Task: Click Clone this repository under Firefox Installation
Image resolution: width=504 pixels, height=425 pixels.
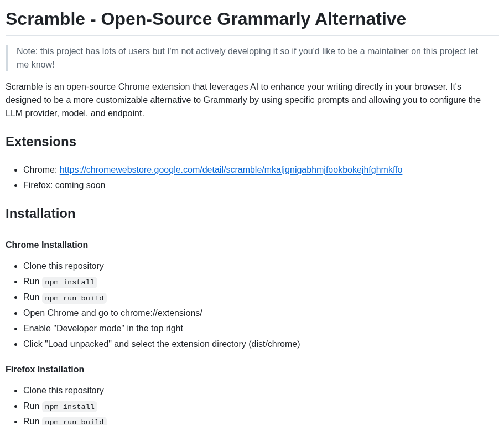Action: [64, 391]
